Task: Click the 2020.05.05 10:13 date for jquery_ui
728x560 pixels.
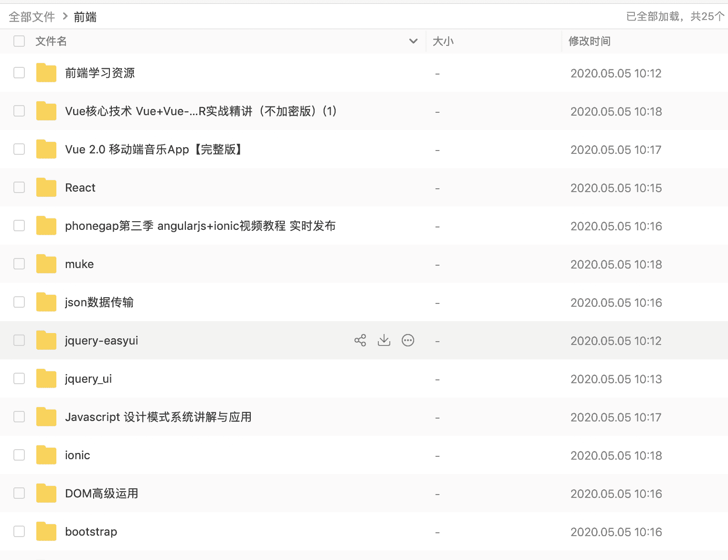Action: click(x=616, y=379)
